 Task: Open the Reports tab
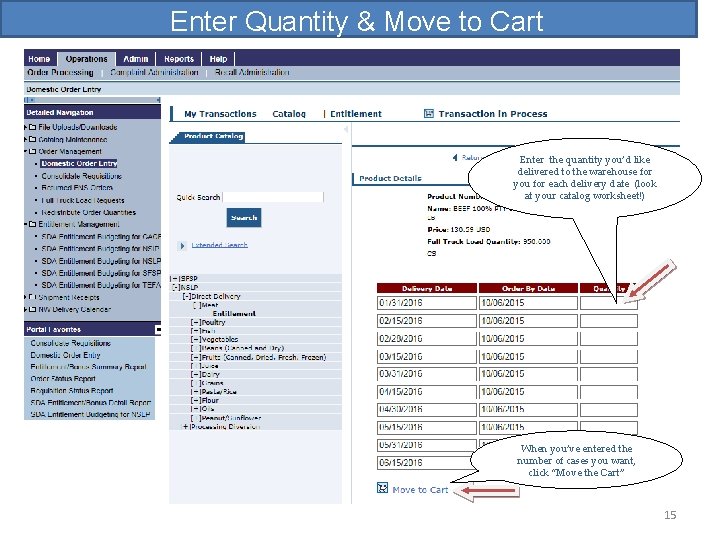(x=179, y=59)
